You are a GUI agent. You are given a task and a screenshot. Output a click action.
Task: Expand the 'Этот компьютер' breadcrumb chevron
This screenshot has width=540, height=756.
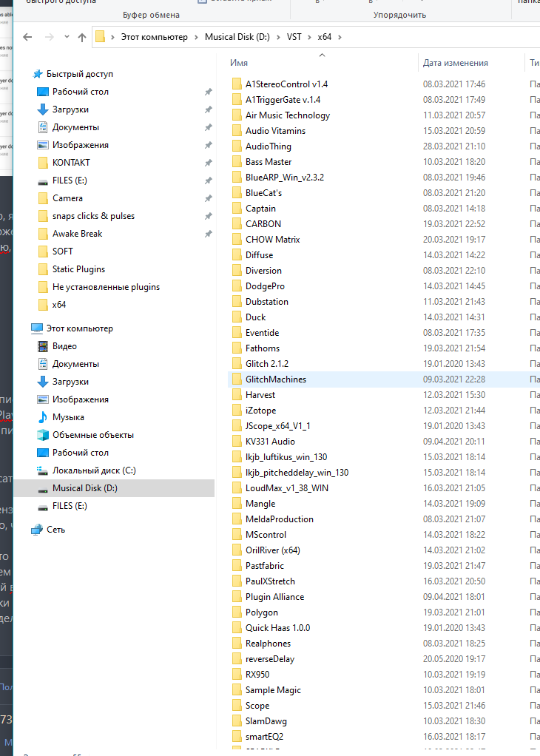196,37
